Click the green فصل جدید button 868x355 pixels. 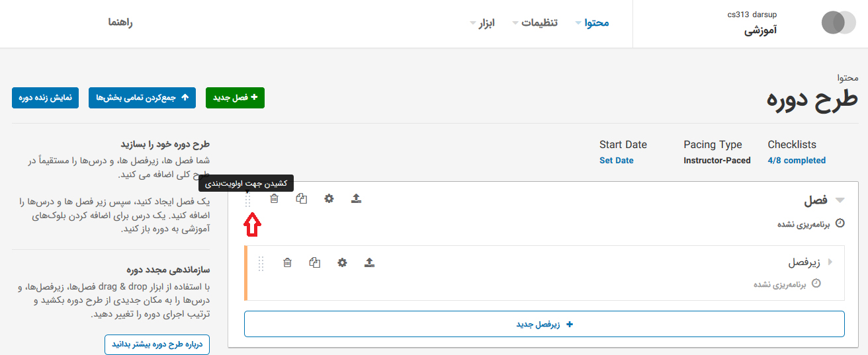[236, 98]
